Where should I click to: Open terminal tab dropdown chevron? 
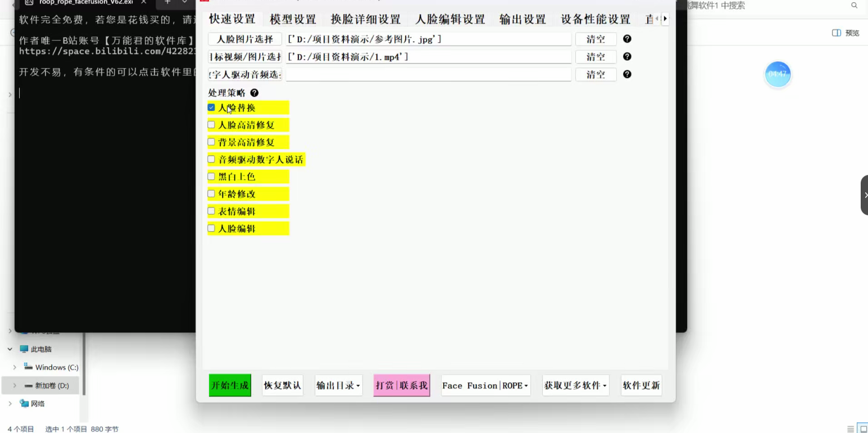tap(184, 2)
